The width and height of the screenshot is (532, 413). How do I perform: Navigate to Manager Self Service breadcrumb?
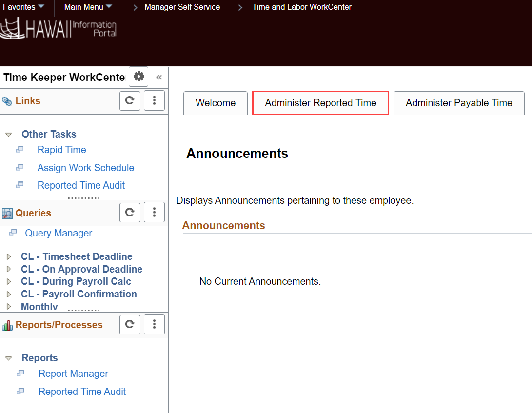pos(182,7)
